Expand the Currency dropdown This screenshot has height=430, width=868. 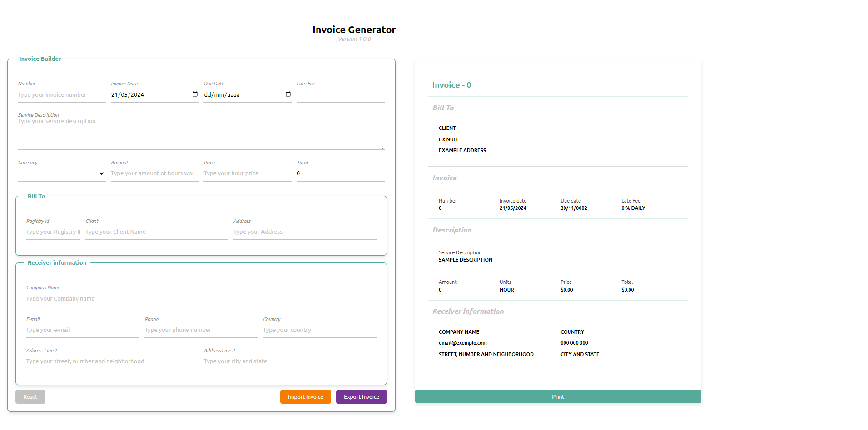(x=62, y=173)
